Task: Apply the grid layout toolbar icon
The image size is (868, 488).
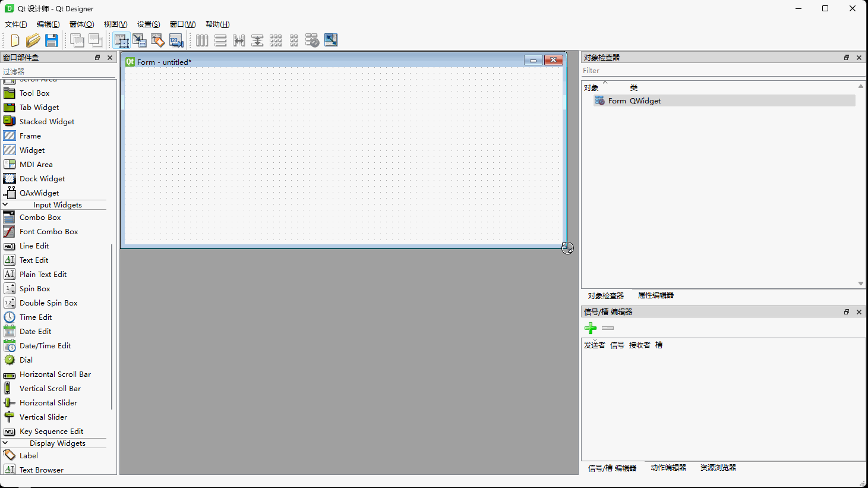Action: pos(276,40)
